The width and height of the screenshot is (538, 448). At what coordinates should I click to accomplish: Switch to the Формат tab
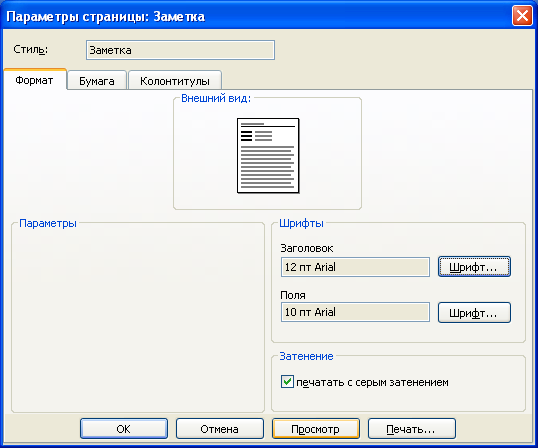point(35,80)
